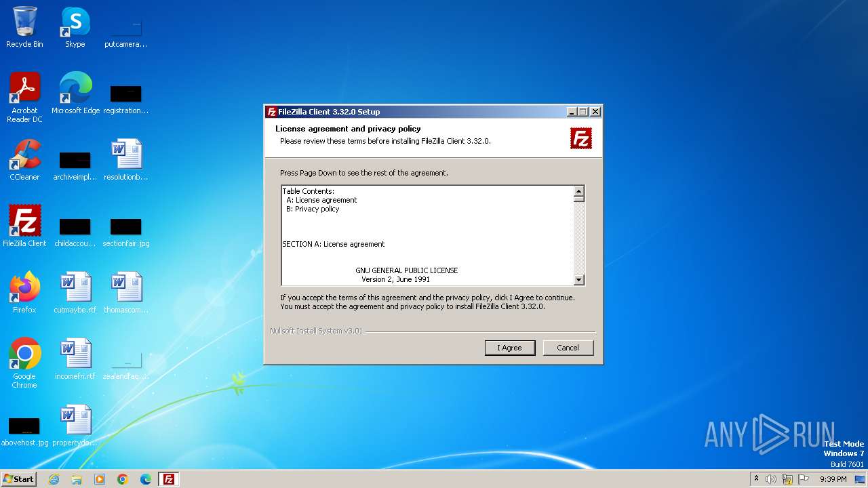868x488 pixels.
Task: Click 'SECTION A: License agreement' heading
Action: point(334,244)
